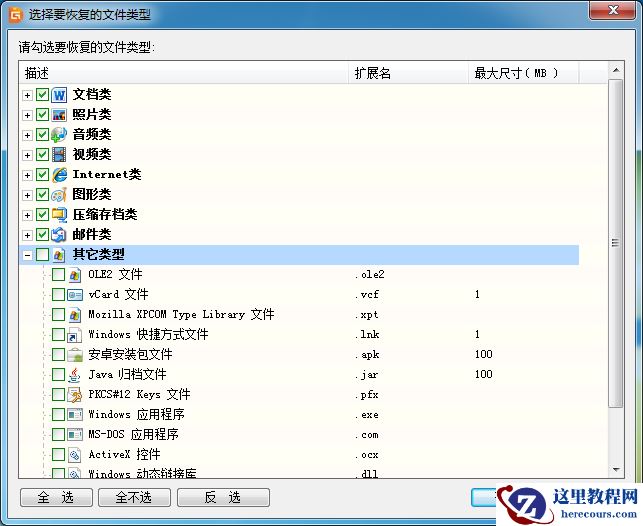The height and width of the screenshot is (526, 643).
Task: Expand the 视频类 tree node
Action: point(27,155)
